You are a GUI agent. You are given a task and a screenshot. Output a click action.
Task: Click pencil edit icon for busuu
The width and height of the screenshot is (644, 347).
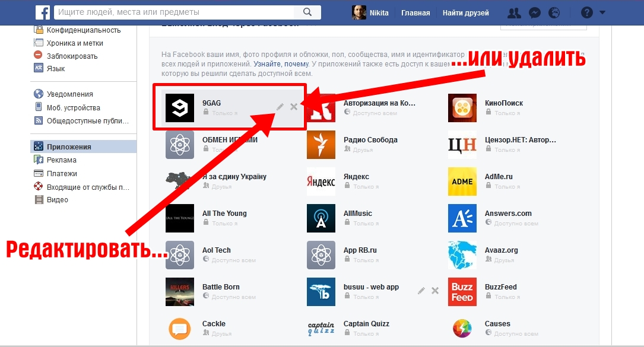click(x=421, y=291)
